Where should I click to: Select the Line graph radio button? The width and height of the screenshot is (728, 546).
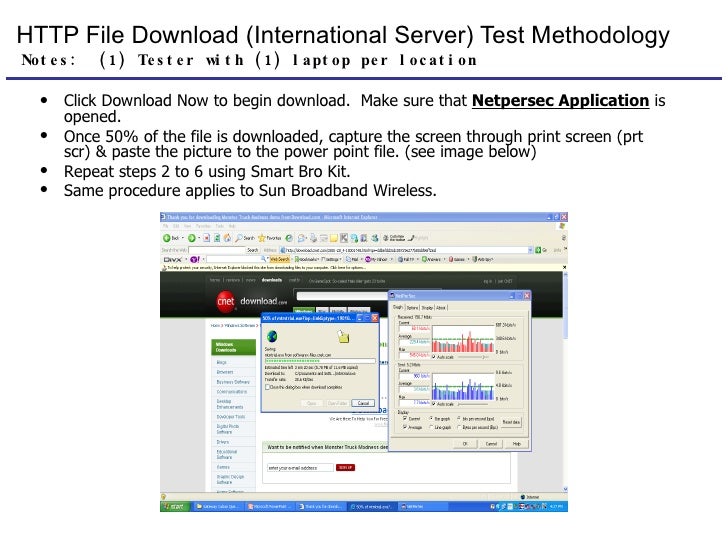pos(431,427)
